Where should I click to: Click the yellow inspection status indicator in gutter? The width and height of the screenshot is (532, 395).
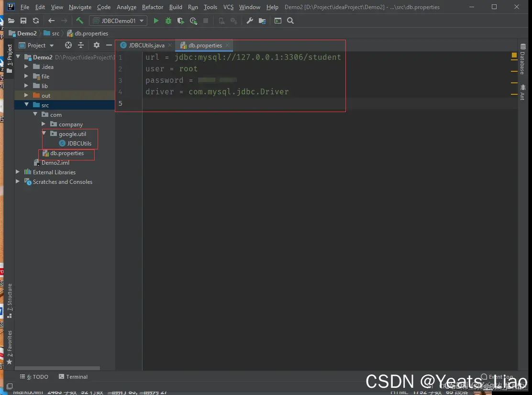coord(514,55)
